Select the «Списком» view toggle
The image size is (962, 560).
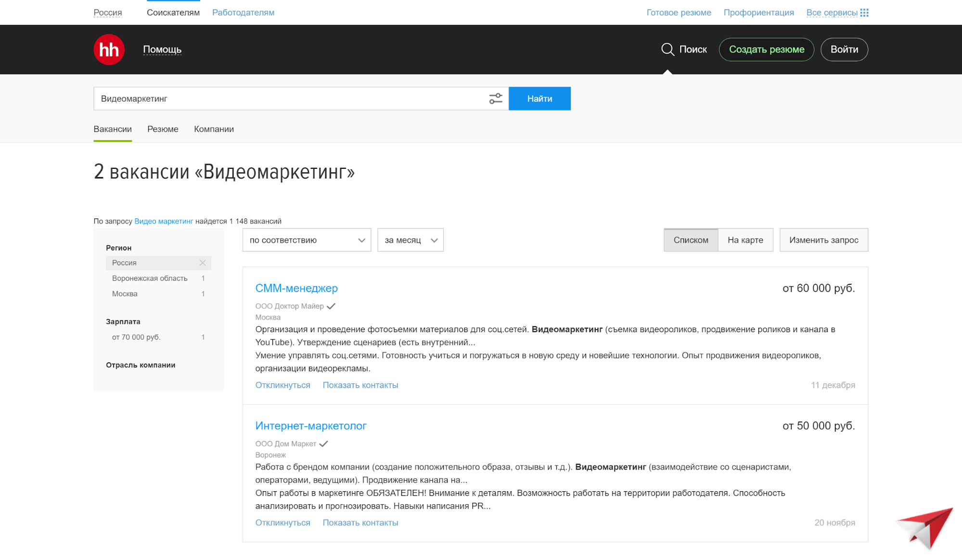pyautogui.click(x=691, y=240)
